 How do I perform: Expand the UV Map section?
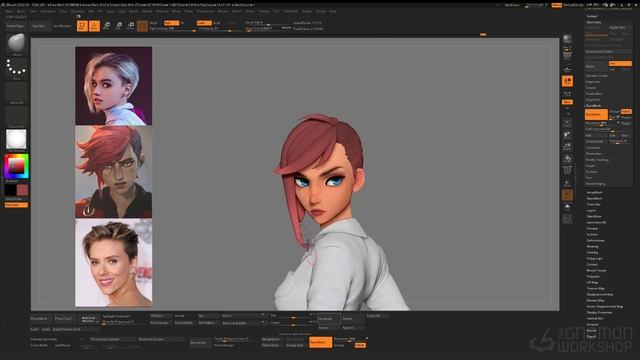click(592, 282)
